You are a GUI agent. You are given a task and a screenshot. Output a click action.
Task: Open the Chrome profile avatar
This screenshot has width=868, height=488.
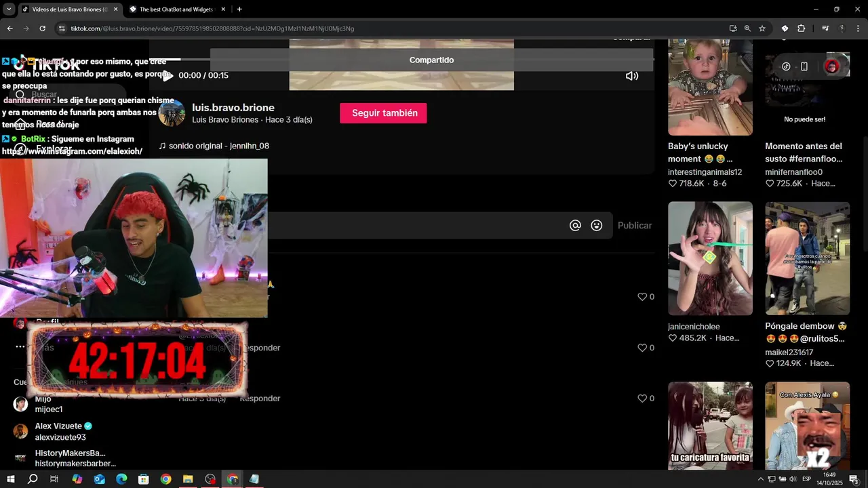coord(842,28)
